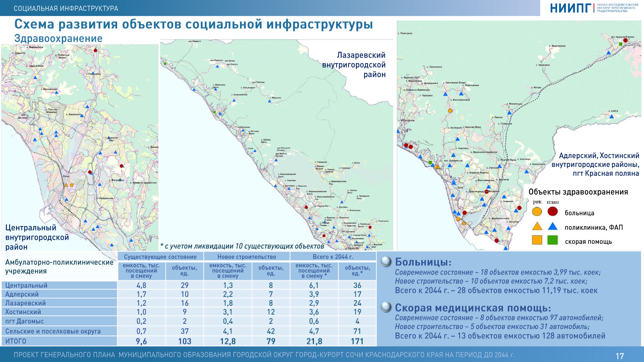644x362 pixels.
Task: Click the orange square ambulance legend icon
Action: tap(537, 240)
